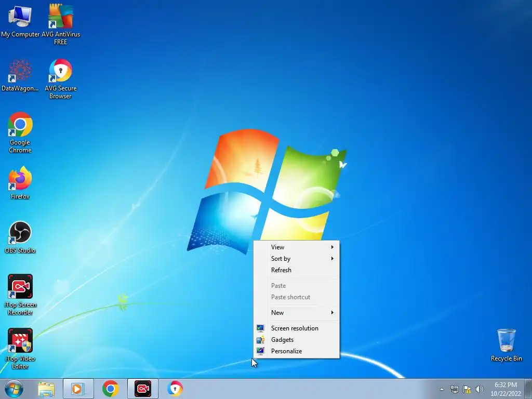Image resolution: width=532 pixels, height=399 pixels.
Task: Select the DataWagon desktop shortcut
Action: click(20, 75)
